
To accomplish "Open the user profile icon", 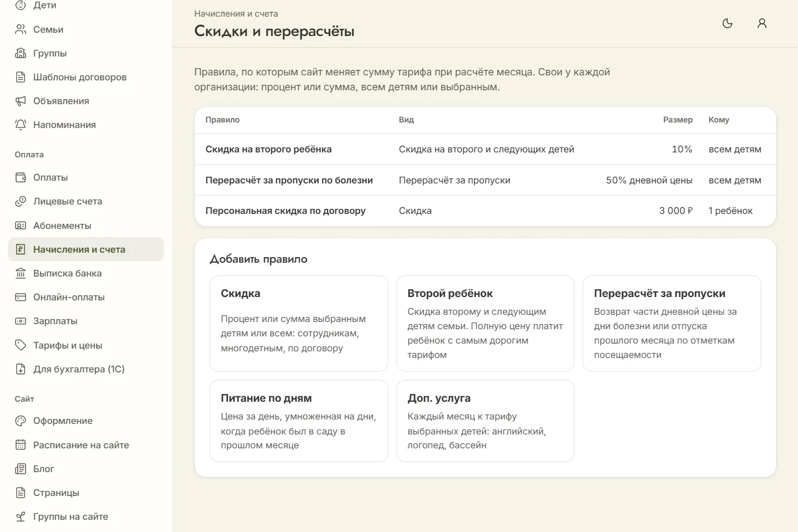I will pos(762,23).
